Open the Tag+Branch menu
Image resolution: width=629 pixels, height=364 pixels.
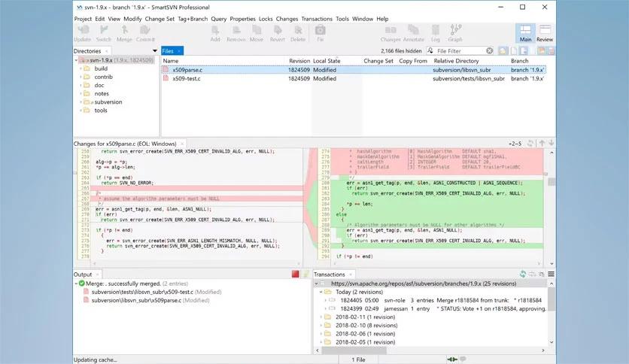pos(193,18)
